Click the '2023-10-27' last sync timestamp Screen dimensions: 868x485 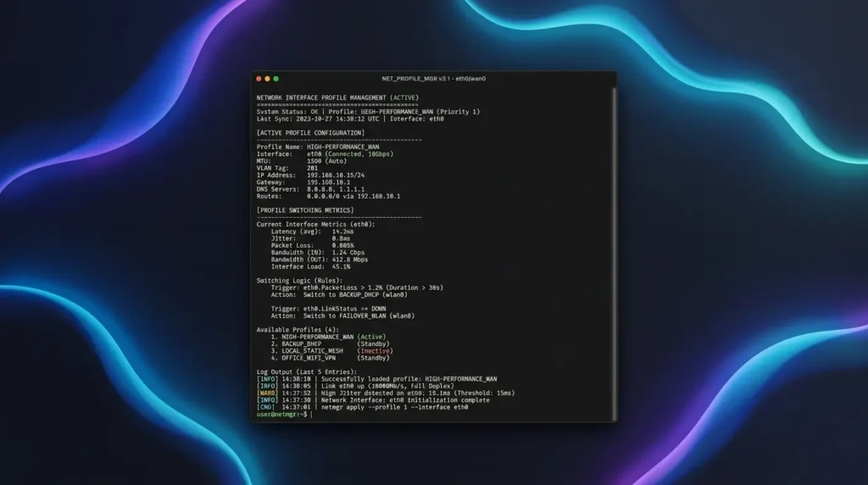coord(314,119)
